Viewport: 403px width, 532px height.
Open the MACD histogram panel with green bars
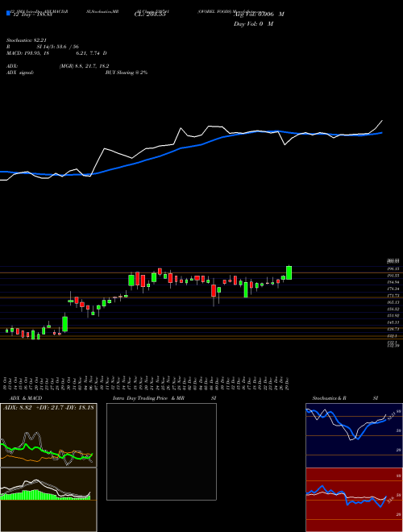click(x=48, y=500)
